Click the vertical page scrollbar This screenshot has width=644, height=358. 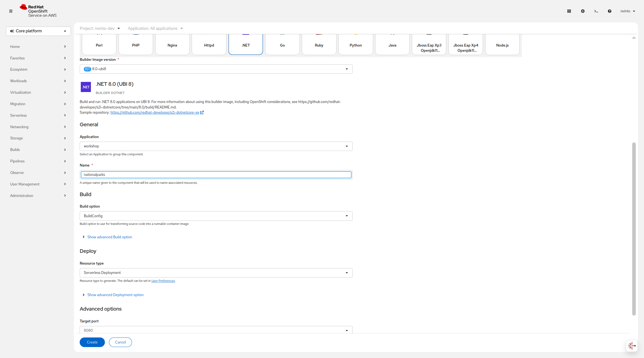(x=634, y=229)
